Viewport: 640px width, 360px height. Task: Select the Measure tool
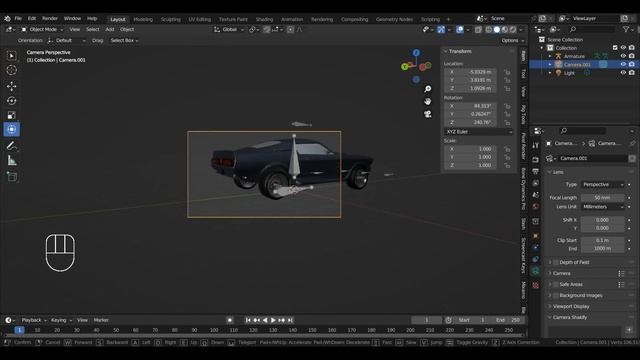pos(11,161)
